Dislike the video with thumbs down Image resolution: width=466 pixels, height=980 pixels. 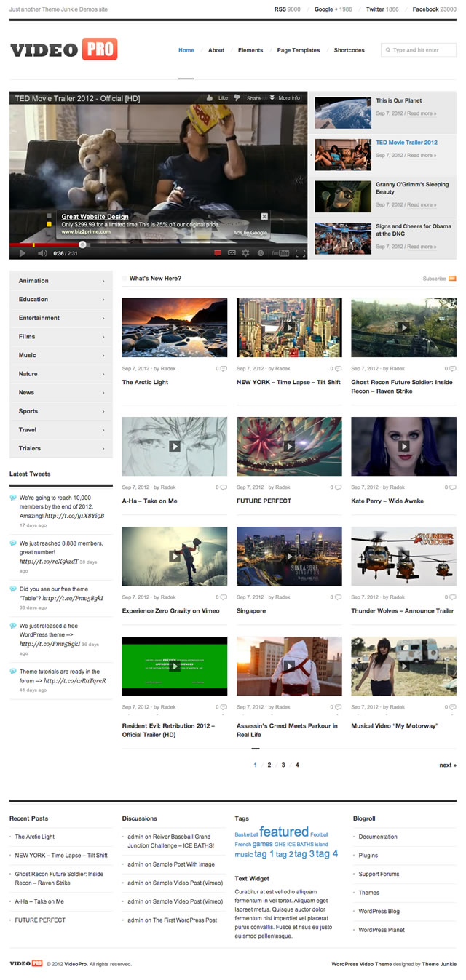tap(237, 97)
